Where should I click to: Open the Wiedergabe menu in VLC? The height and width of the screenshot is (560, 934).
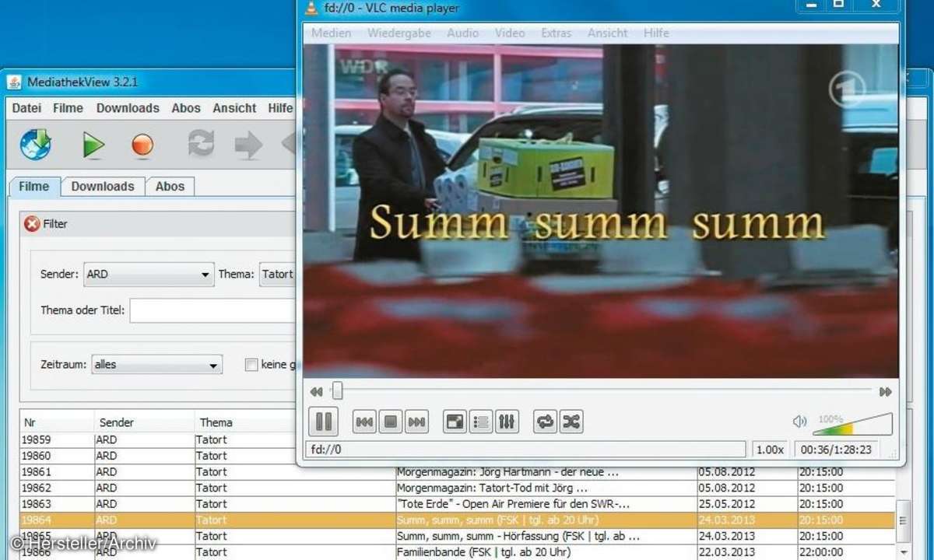point(399,33)
